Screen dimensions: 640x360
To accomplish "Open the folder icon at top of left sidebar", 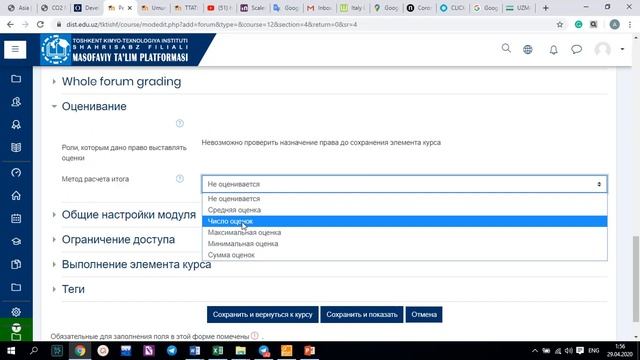I will [x=16, y=78].
